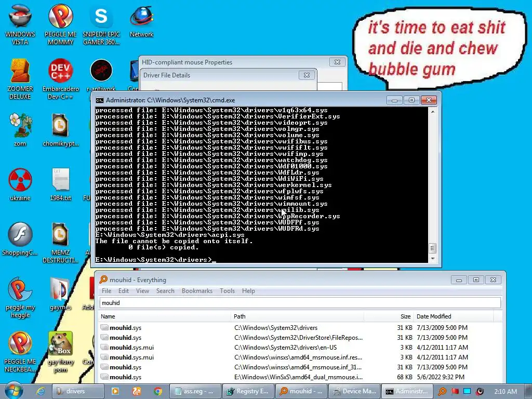Image resolution: width=532 pixels, height=399 pixels.
Task: Open the PEGGLE ME MOMMY desktop icon
Action: tap(60, 24)
